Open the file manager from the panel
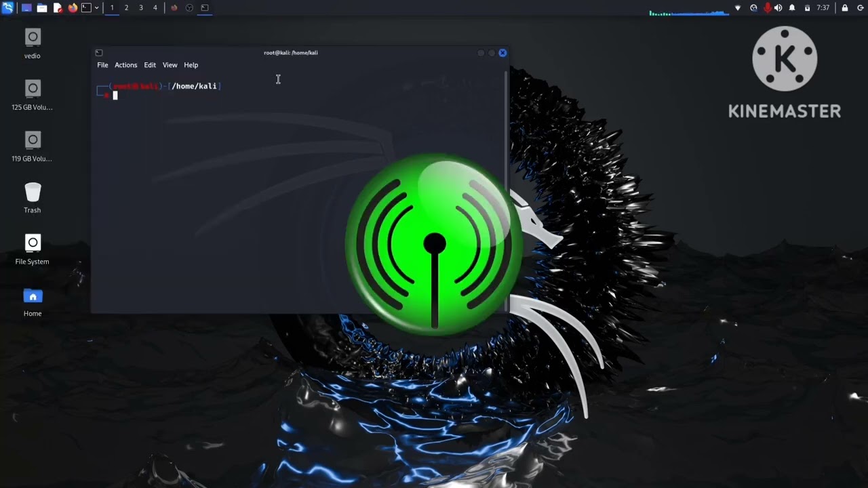 [42, 8]
